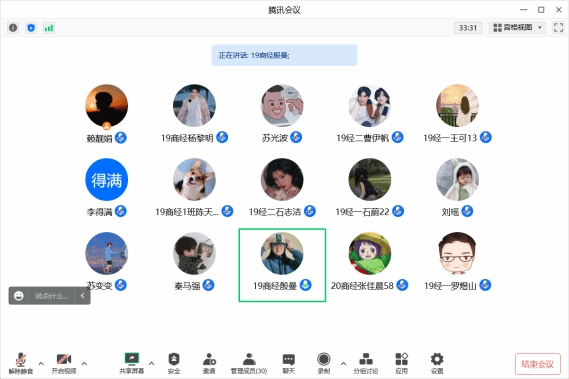Image resolution: width=569 pixels, height=379 pixels.
Task: Open settings gear in bottom toolbar
Action: coord(437,359)
